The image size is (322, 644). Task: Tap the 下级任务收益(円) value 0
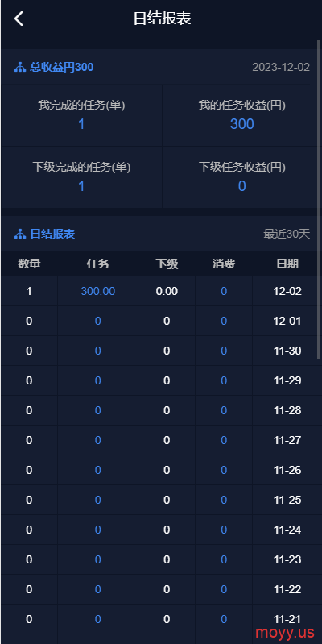(242, 186)
